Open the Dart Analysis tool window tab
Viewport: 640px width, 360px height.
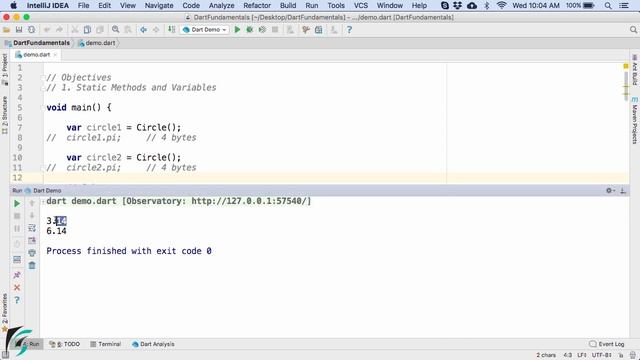pos(153,344)
